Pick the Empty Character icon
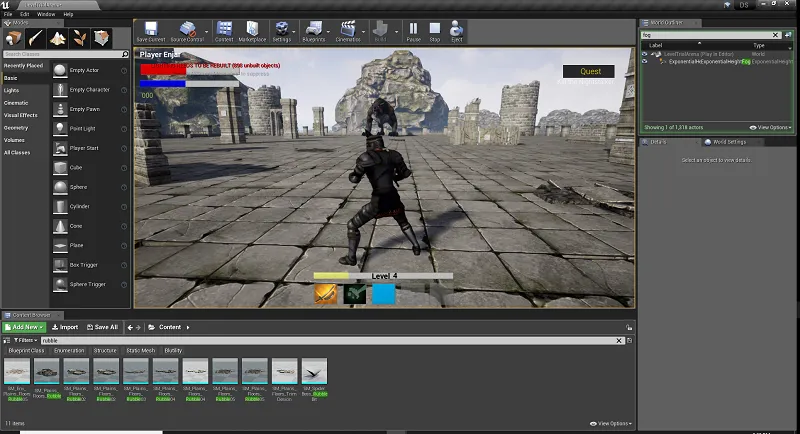The width and height of the screenshot is (800, 434). (60, 90)
